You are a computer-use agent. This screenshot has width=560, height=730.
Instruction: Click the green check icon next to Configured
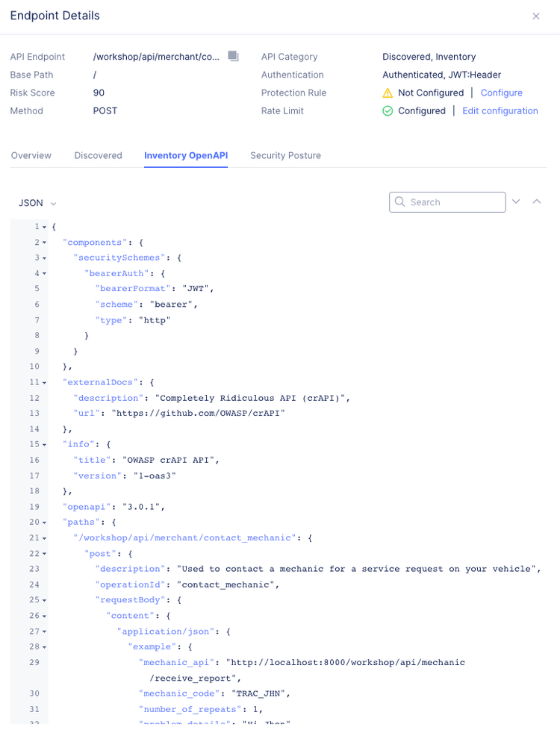click(x=388, y=110)
